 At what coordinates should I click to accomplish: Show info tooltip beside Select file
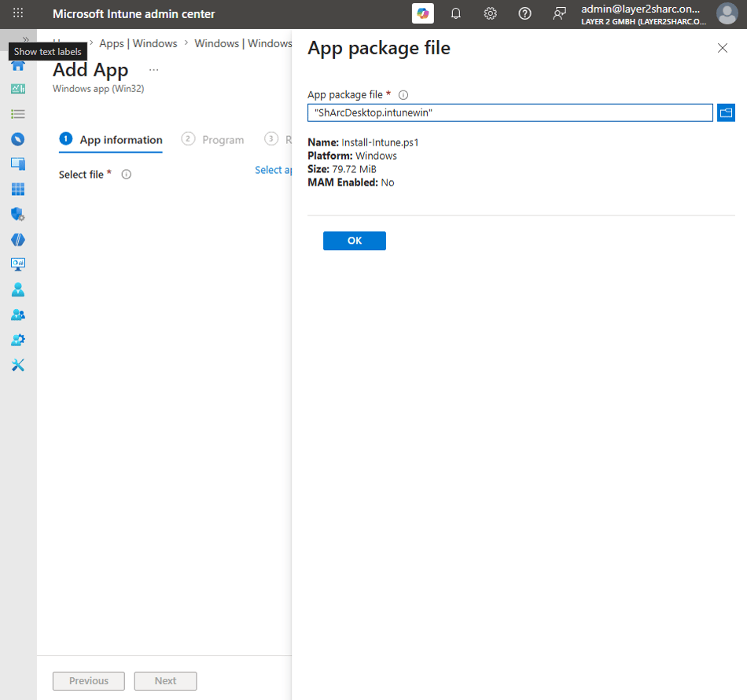(127, 175)
